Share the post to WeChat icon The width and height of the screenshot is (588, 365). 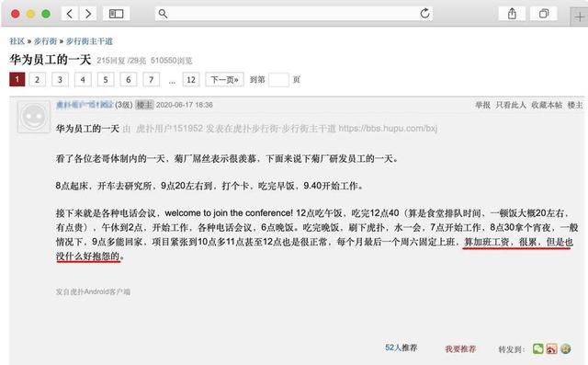point(538,348)
